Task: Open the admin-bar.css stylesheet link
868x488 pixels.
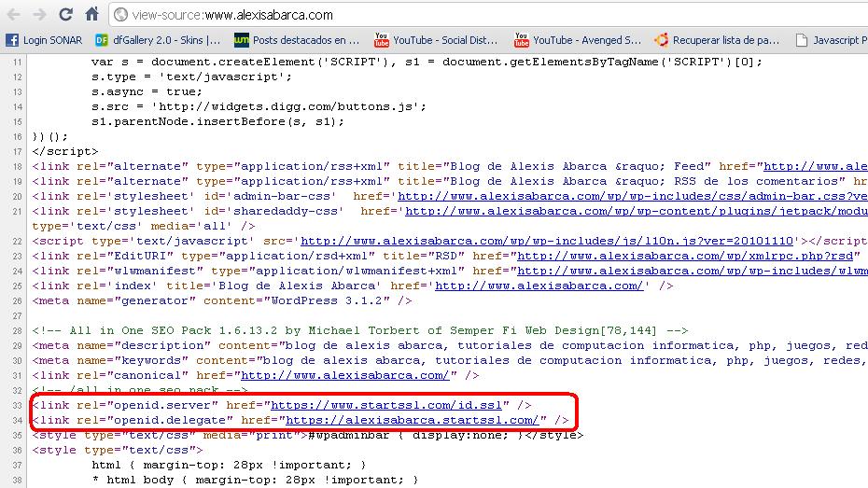Action: tap(633, 197)
